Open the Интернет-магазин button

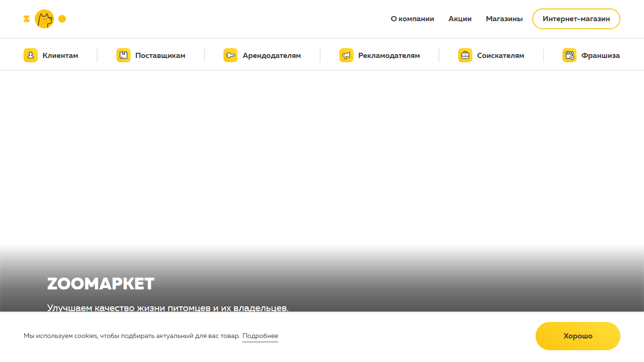576,19
